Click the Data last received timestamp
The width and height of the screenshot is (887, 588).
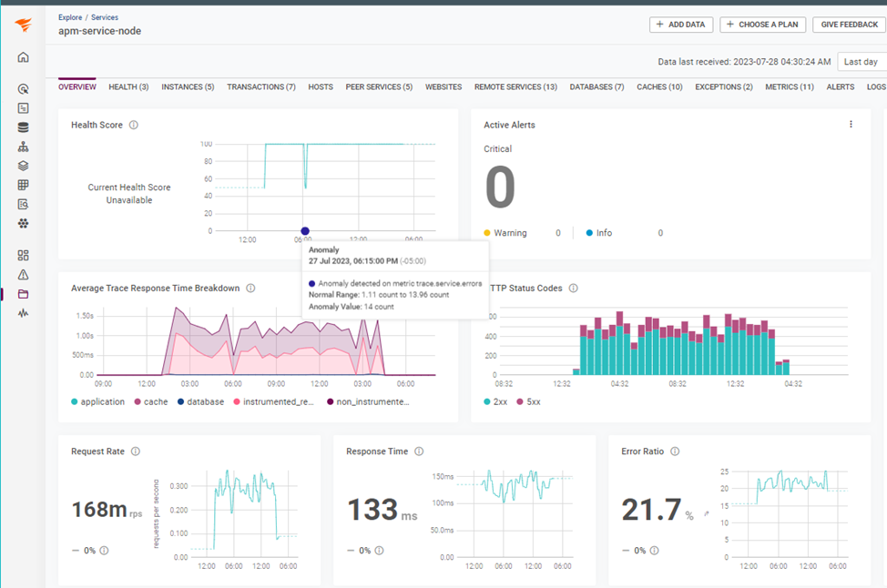[744, 62]
